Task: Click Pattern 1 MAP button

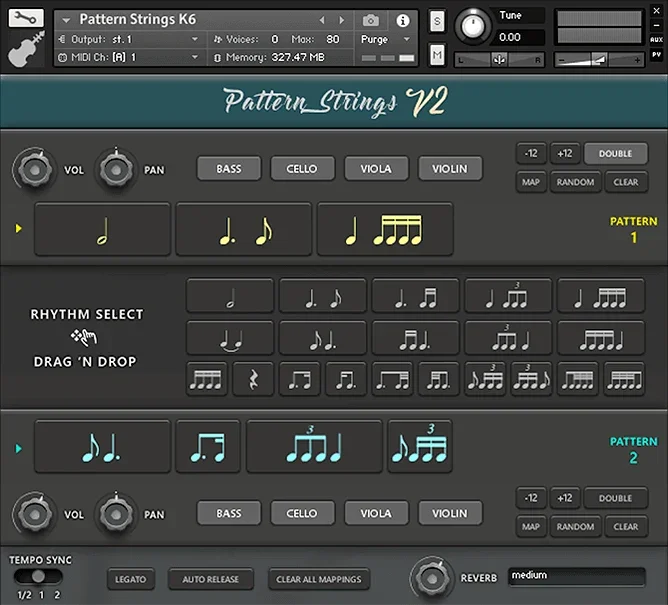Action: (x=531, y=182)
